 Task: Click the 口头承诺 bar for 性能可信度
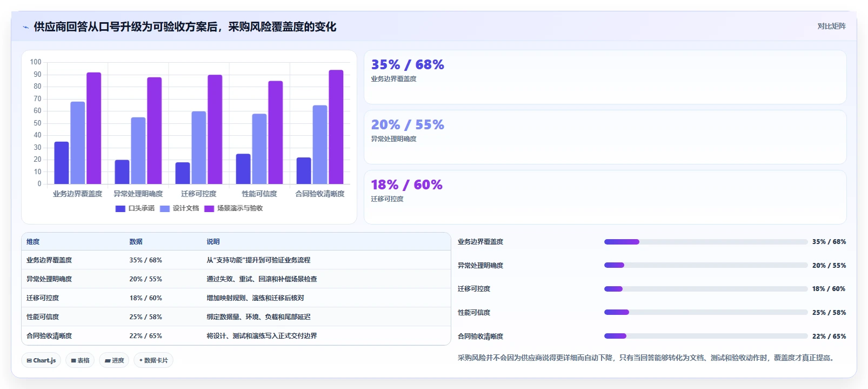click(x=243, y=169)
